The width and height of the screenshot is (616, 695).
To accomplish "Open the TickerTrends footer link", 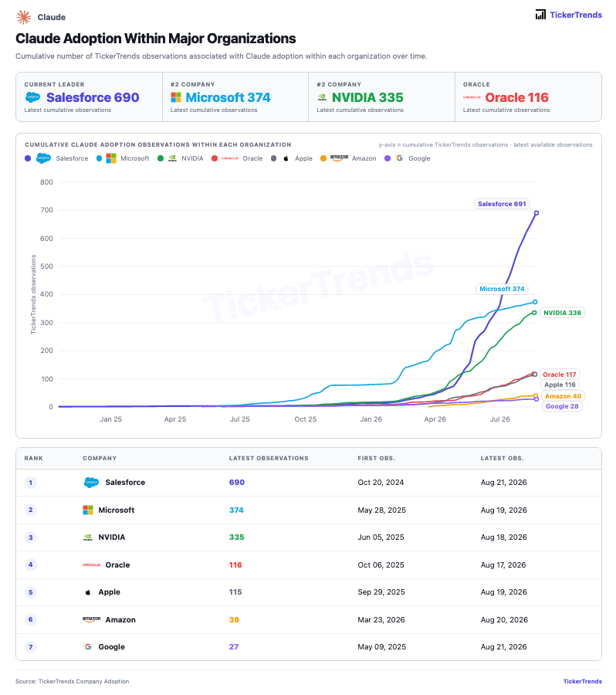I will 582,681.
